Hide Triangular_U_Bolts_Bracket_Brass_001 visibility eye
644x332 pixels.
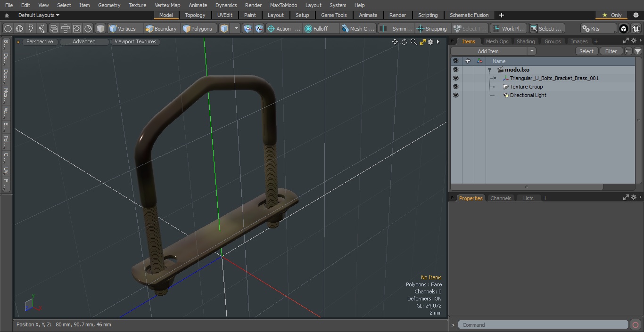click(455, 78)
